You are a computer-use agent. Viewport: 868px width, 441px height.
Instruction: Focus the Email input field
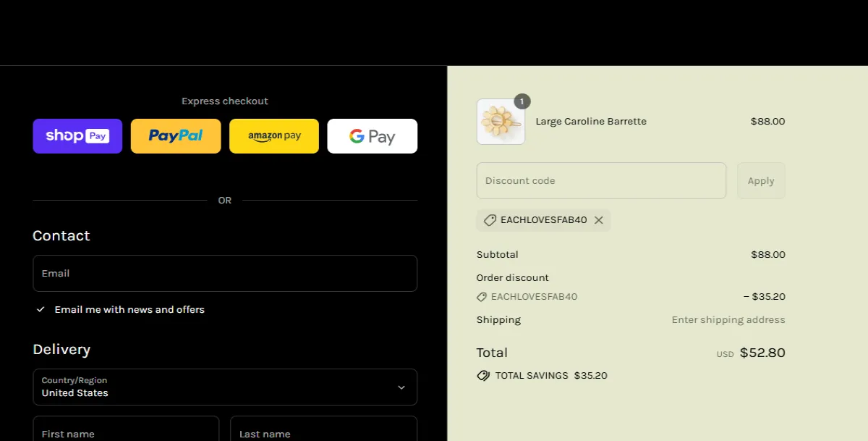(x=224, y=274)
